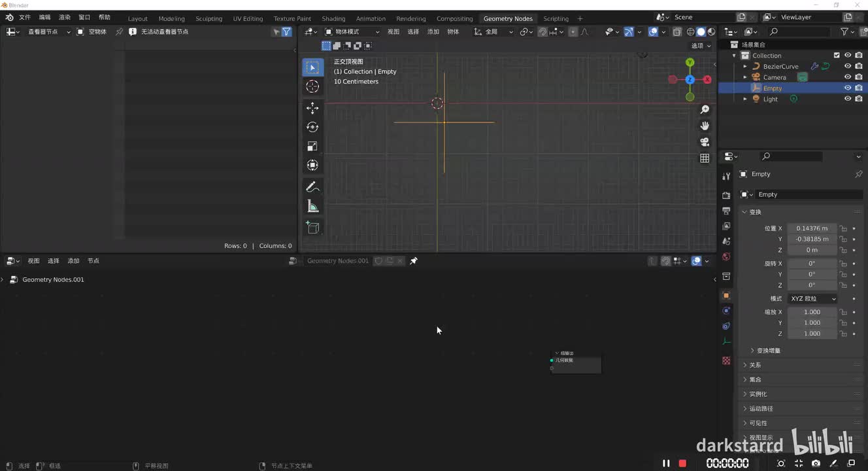Pick the Rotate tool
Viewport: 868px width, 471px height.
point(312,127)
